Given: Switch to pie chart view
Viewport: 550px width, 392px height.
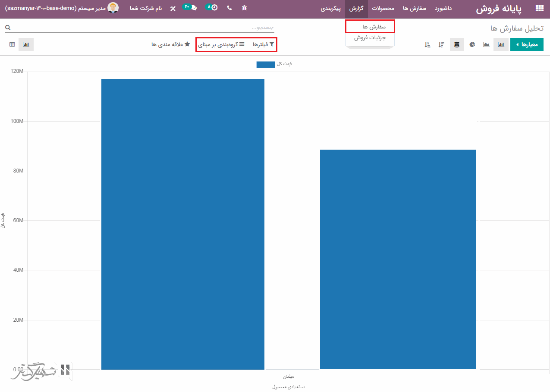Looking at the screenshot, I should coord(472,44).
